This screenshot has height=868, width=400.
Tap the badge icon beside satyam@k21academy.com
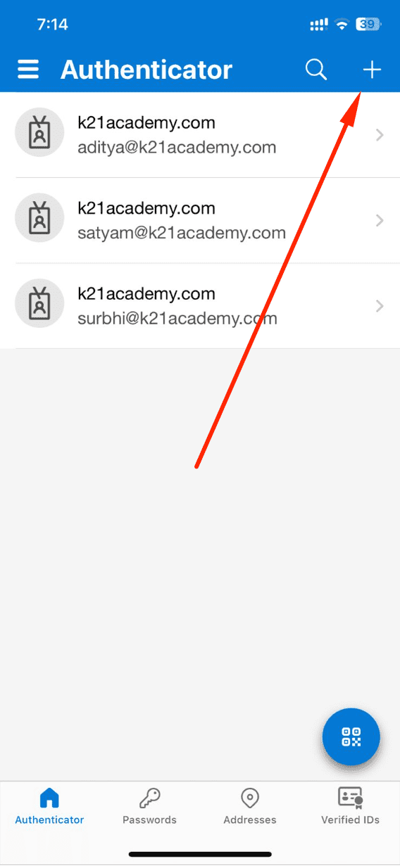[40, 218]
